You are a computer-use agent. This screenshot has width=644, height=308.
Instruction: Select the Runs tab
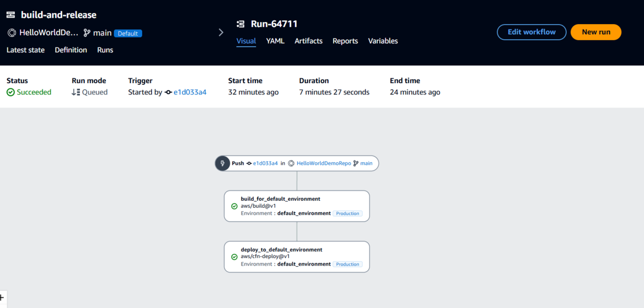(105, 50)
